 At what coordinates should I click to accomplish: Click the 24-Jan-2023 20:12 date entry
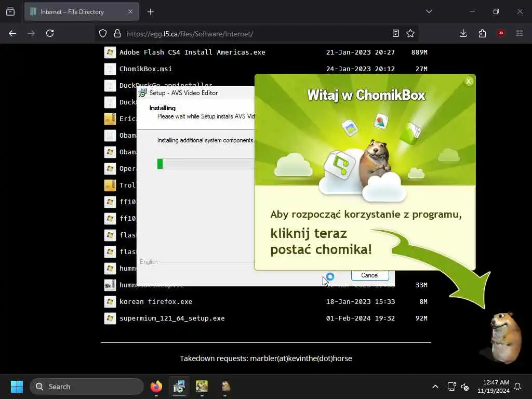361,69
